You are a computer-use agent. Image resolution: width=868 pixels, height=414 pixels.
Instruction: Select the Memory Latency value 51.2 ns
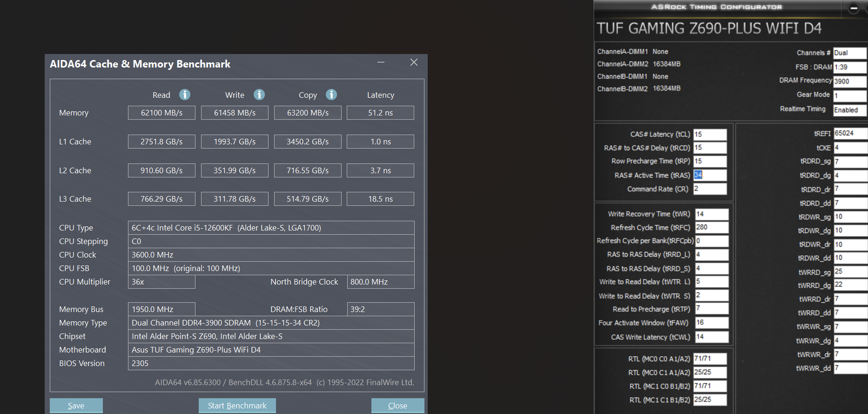click(381, 113)
